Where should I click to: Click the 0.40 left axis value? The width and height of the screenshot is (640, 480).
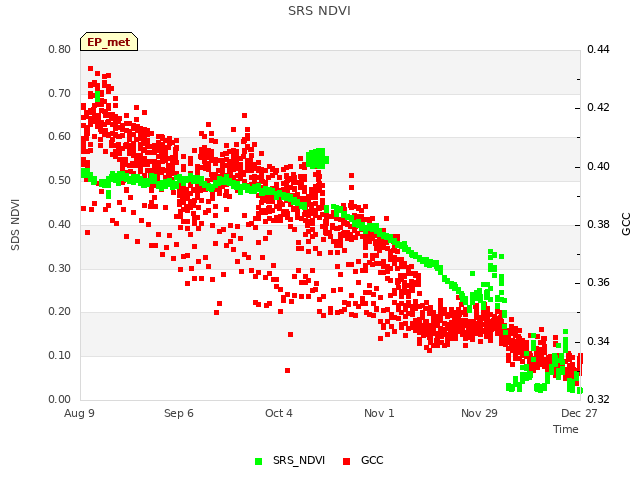[x=60, y=224]
